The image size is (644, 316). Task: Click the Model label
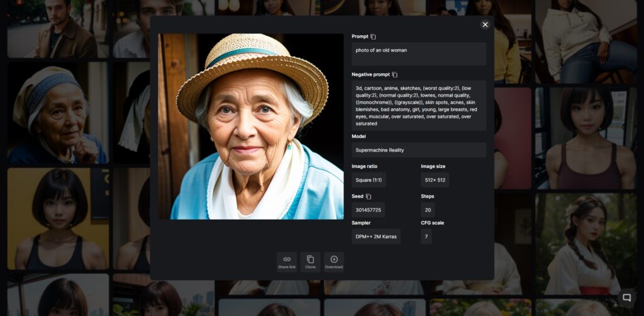click(x=358, y=137)
